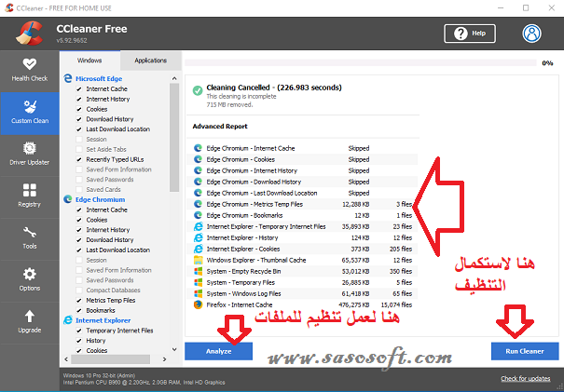Switch to the Applications tab
Image resolution: width=564 pixels, height=392 pixels.
point(151,61)
